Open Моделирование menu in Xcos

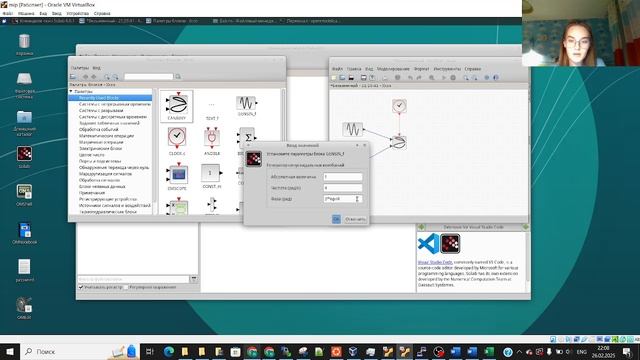[393, 69]
